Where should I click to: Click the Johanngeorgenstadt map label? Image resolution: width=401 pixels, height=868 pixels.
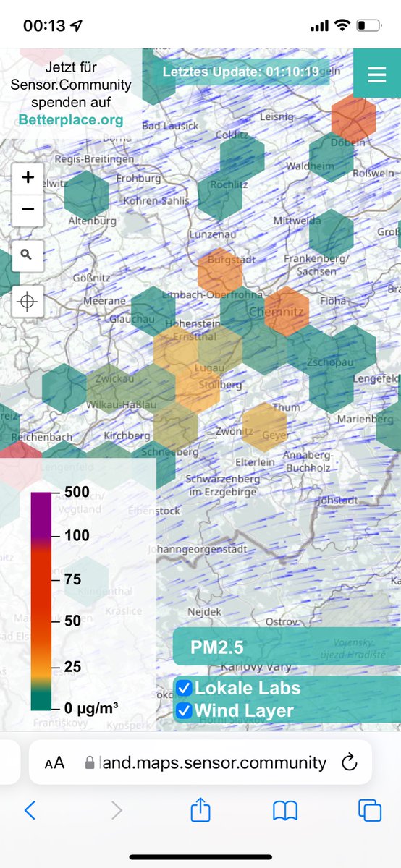click(196, 549)
